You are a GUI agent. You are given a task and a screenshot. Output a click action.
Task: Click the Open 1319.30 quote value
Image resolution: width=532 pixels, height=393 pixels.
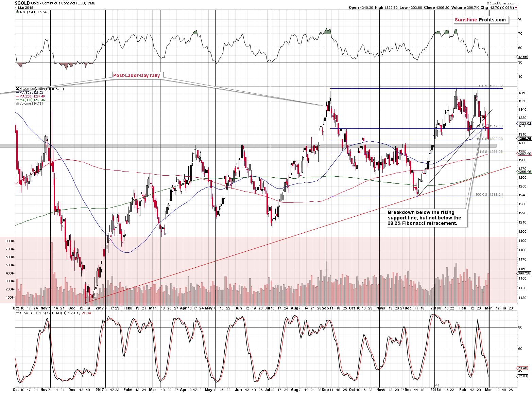[361, 7]
